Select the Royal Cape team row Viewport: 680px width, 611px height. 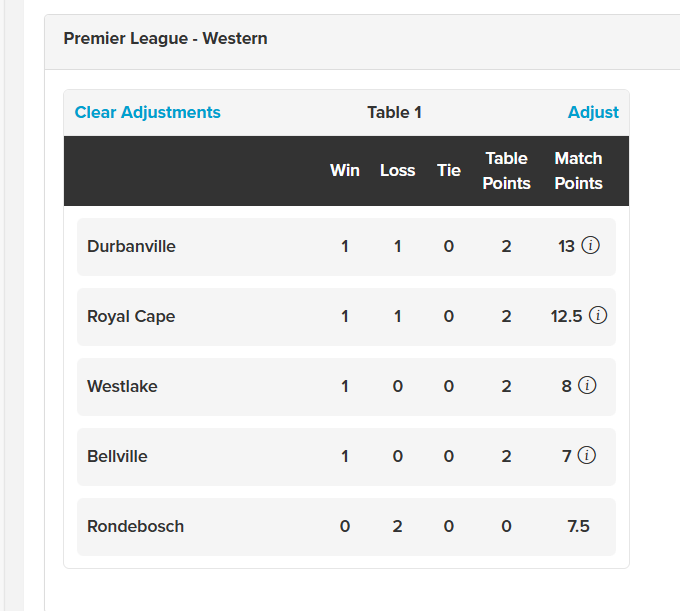tap(346, 317)
